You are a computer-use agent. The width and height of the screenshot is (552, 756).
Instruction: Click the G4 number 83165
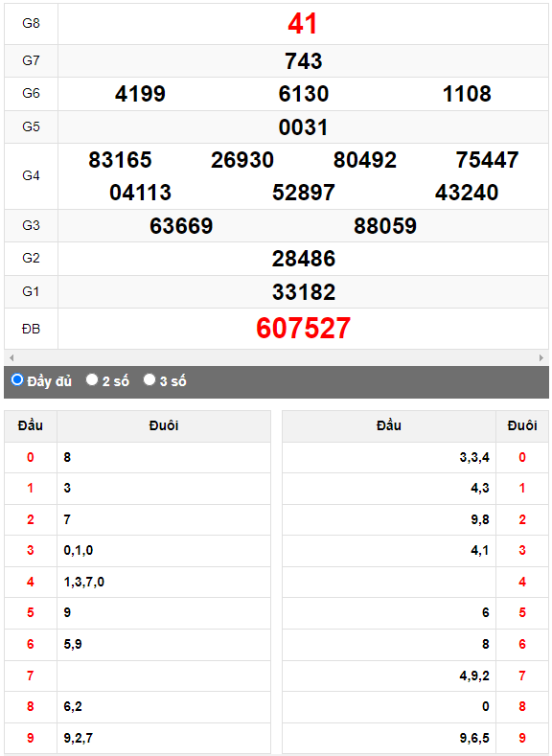[x=120, y=160]
